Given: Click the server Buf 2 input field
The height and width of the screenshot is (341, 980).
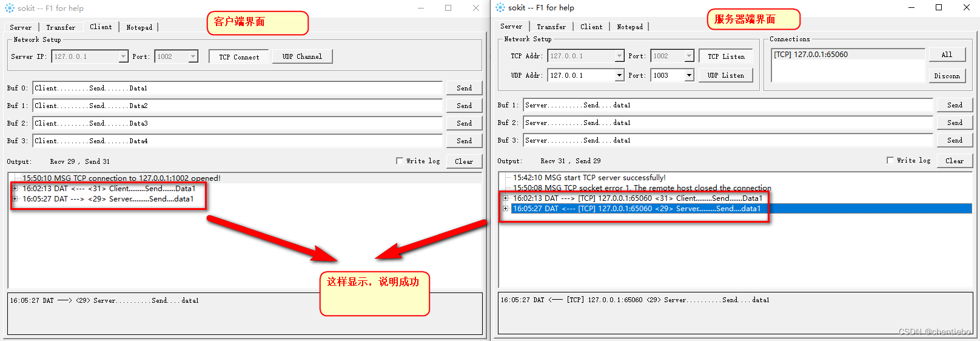Looking at the screenshot, I should click(x=728, y=123).
